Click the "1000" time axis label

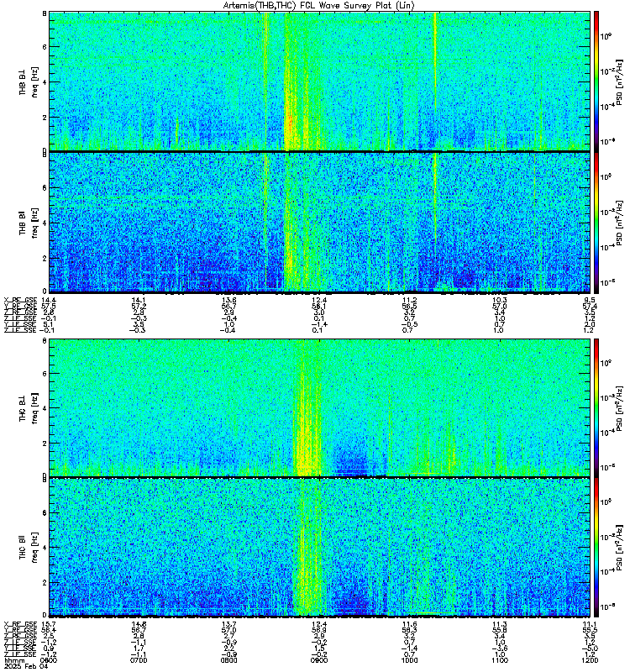point(409,660)
